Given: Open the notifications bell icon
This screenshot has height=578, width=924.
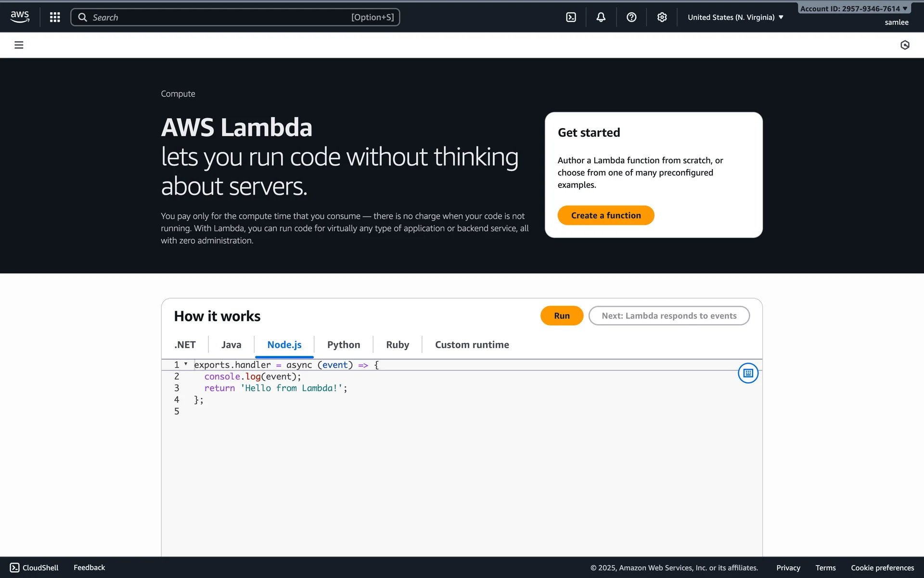Looking at the screenshot, I should point(601,17).
